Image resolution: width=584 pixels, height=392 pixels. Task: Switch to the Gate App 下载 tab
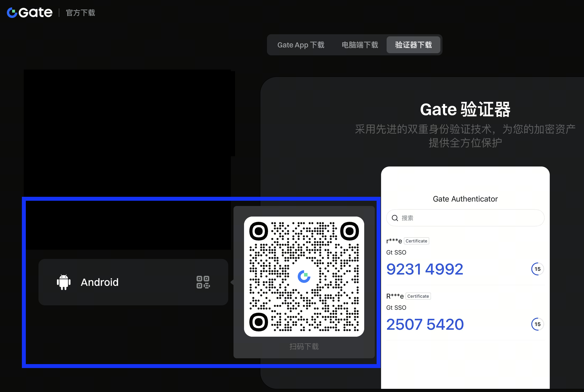pos(301,45)
